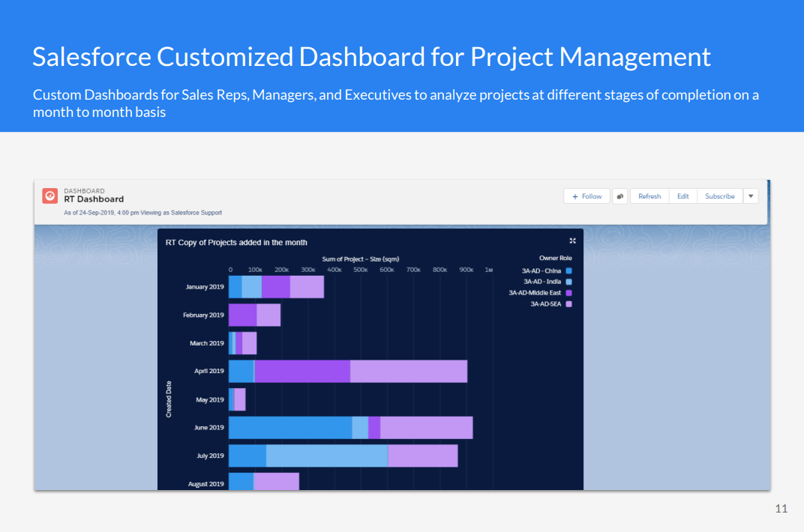Click the June 2019 row label

point(208,427)
